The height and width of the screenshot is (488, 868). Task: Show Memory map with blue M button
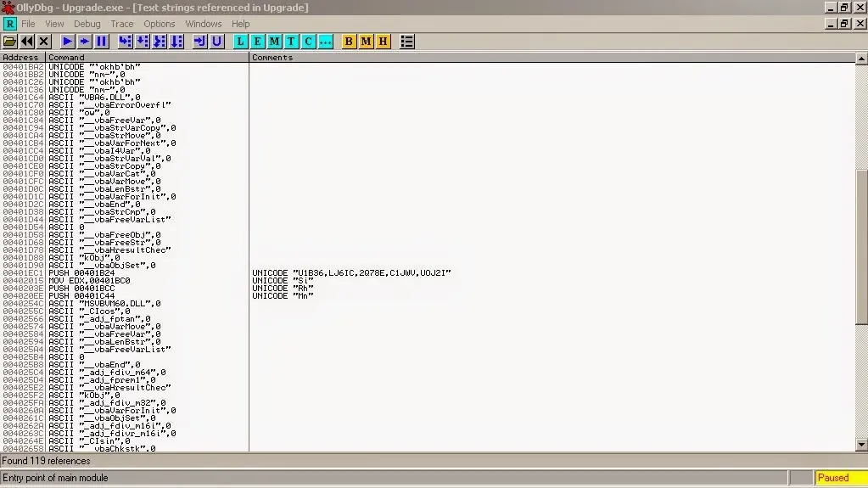(275, 42)
